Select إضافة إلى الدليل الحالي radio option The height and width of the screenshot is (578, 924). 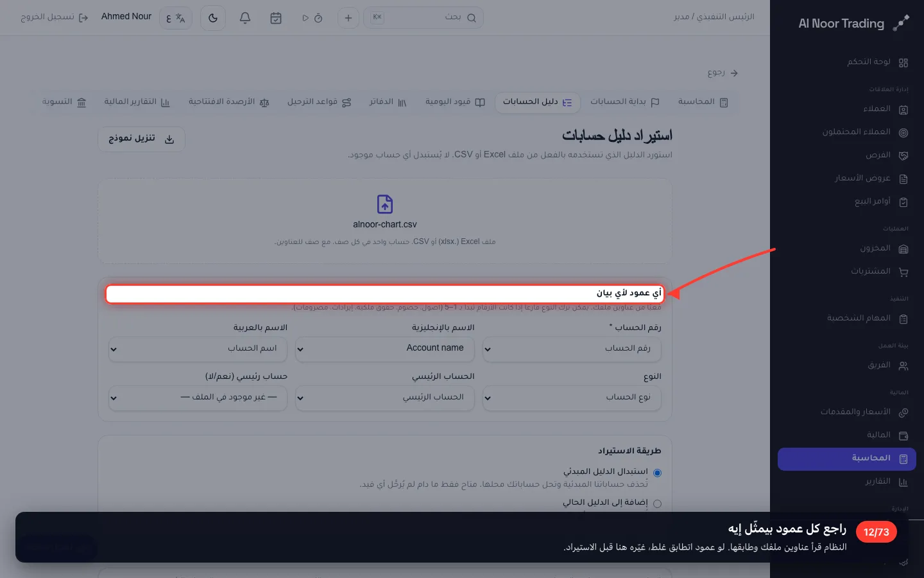pos(657,504)
